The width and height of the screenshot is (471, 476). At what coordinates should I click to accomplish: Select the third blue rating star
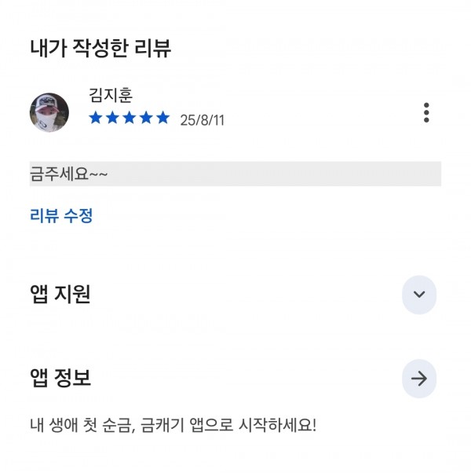click(130, 118)
